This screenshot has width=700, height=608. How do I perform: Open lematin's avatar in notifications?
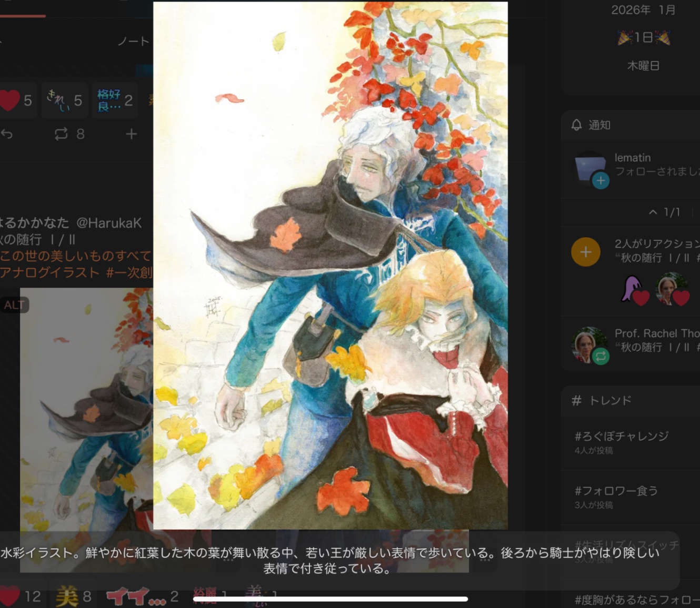pos(589,169)
